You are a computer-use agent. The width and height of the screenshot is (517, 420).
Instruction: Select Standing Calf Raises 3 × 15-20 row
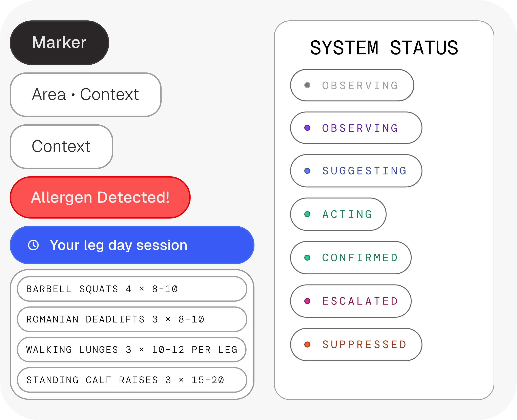point(132,380)
